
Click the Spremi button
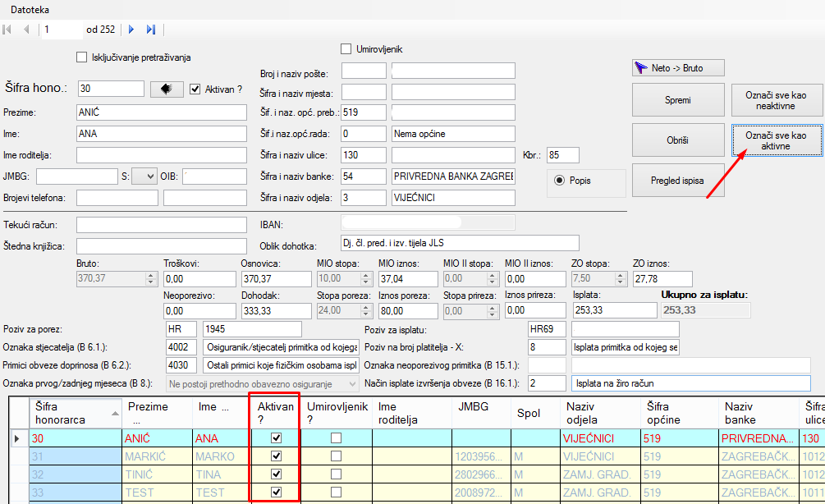point(678,100)
